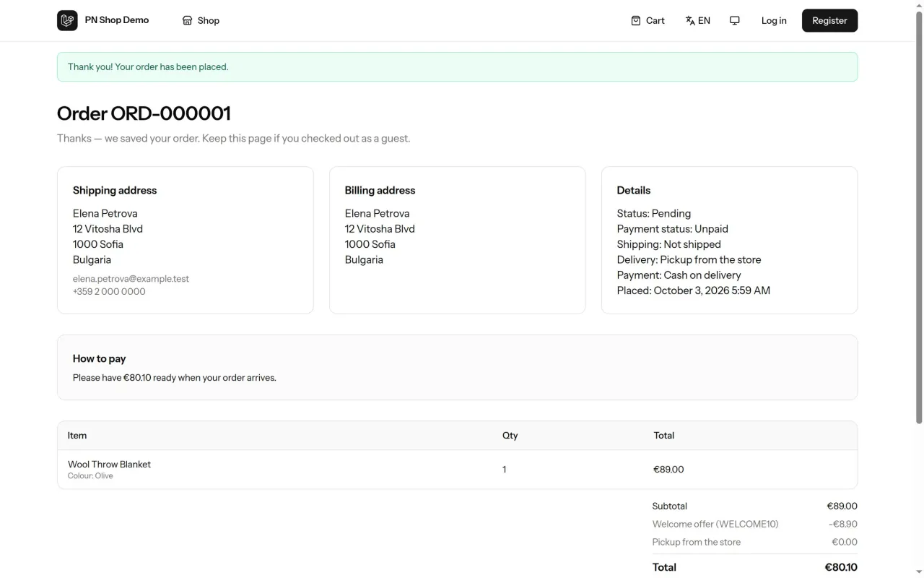Viewport: 924px width, 578px height.
Task: Click Elena Petrova in Shipping address
Action: [x=105, y=214]
